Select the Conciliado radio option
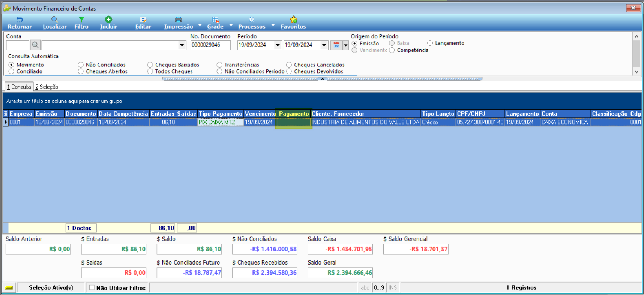This screenshot has height=295, width=644. (x=12, y=71)
